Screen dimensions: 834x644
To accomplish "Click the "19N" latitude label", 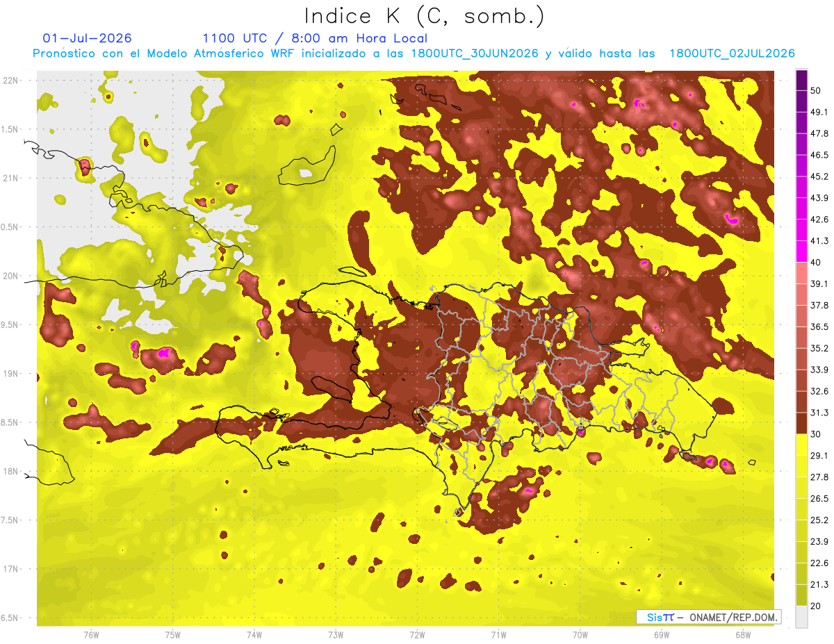I will [x=12, y=374].
